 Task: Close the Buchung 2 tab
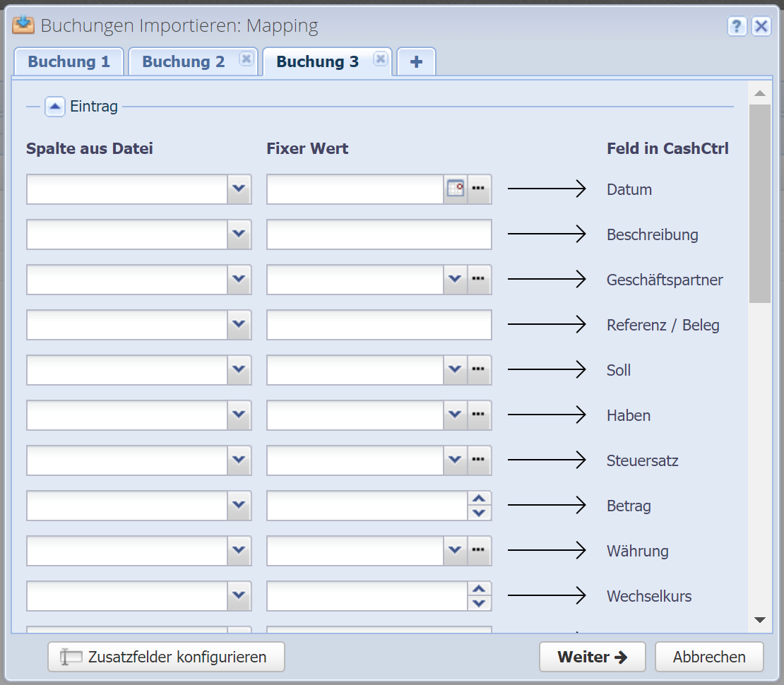tap(246, 59)
